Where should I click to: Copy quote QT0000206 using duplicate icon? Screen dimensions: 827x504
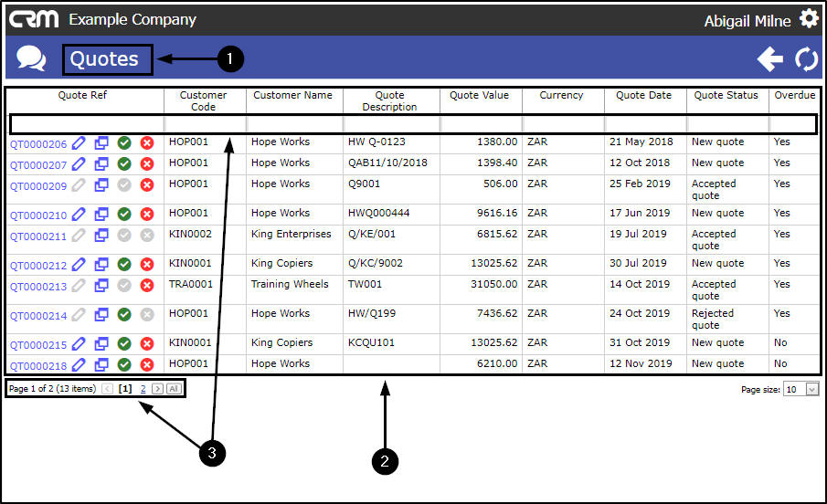[x=101, y=142]
